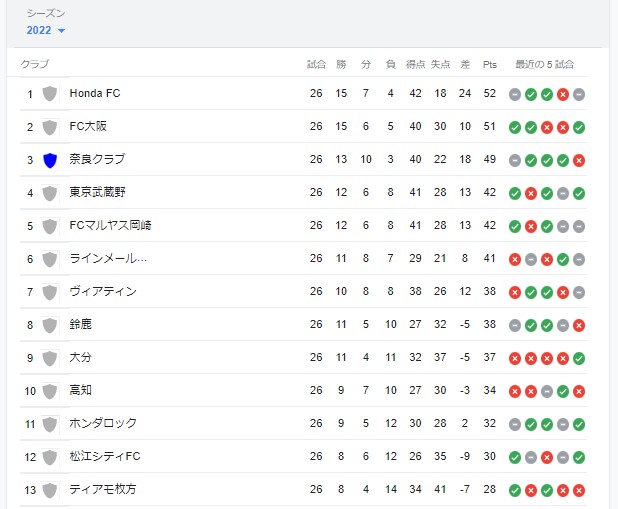
Task: Click the 最近の5試合 column header
Action: pos(544,64)
